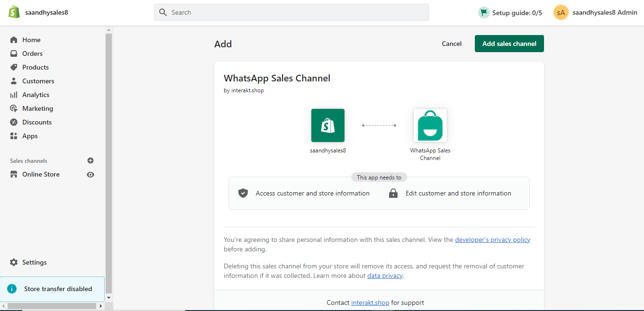The image size is (644, 311).
Task: Click saandhysales8 Admin account name
Action: pos(605,13)
